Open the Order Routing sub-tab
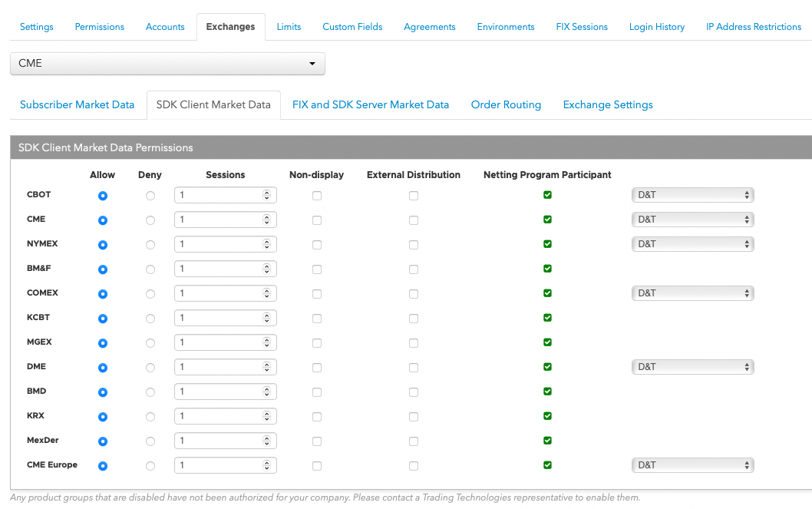This screenshot has width=812, height=509. 506,105
